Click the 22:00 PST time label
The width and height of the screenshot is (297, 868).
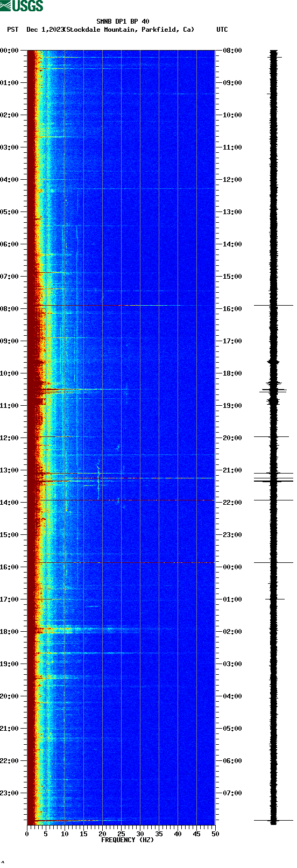(9, 761)
